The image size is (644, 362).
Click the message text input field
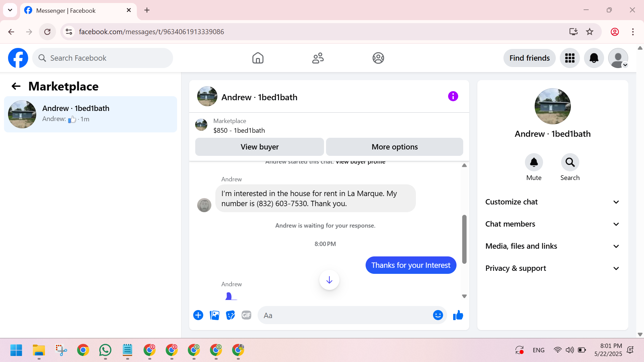pyautogui.click(x=345, y=315)
